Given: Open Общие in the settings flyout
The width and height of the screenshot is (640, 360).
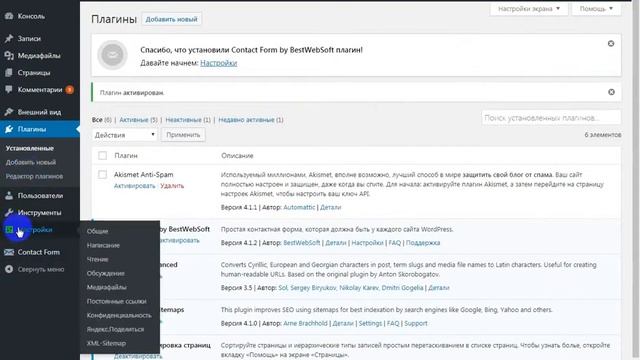Looking at the screenshot, I should [x=98, y=231].
